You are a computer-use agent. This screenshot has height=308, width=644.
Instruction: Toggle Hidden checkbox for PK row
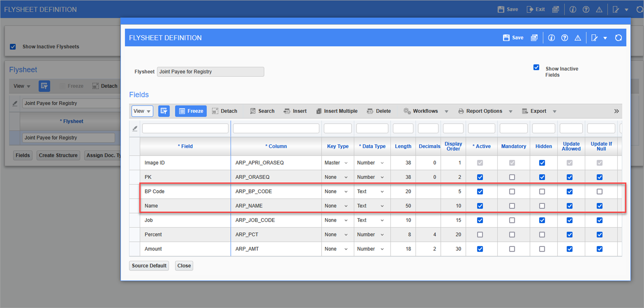click(x=542, y=177)
